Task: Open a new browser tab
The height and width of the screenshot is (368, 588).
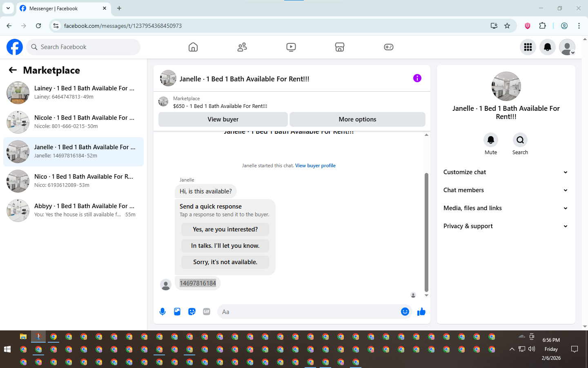Action: [x=119, y=8]
